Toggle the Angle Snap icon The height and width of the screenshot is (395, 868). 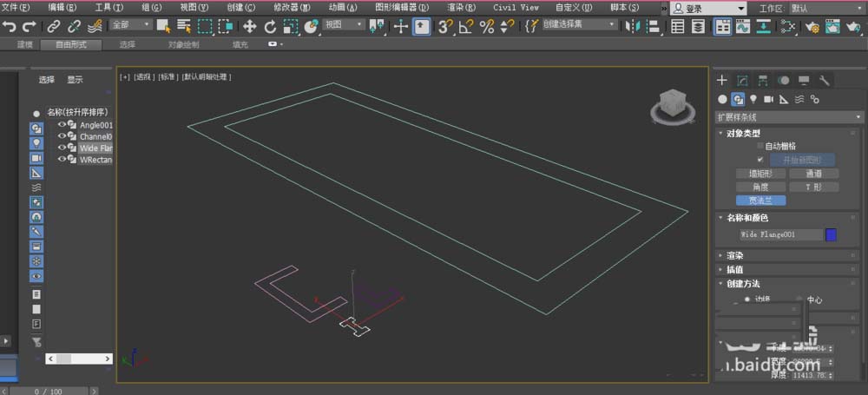point(466,26)
